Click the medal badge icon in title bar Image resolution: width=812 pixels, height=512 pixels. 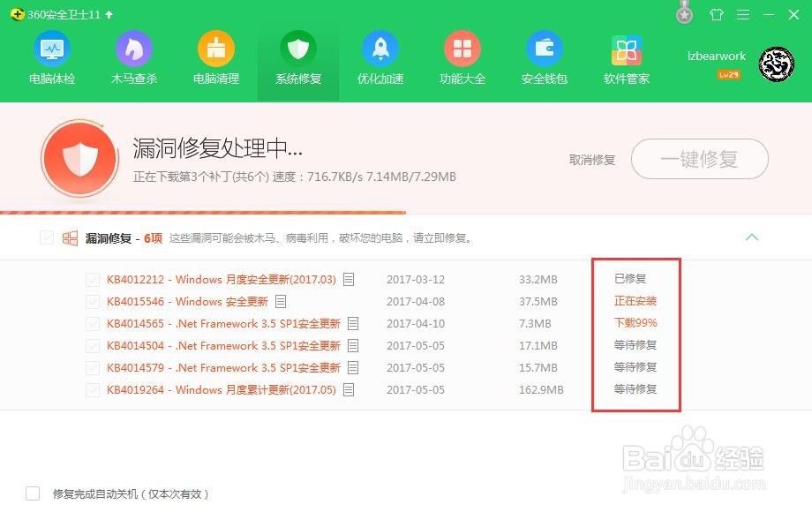(684, 12)
